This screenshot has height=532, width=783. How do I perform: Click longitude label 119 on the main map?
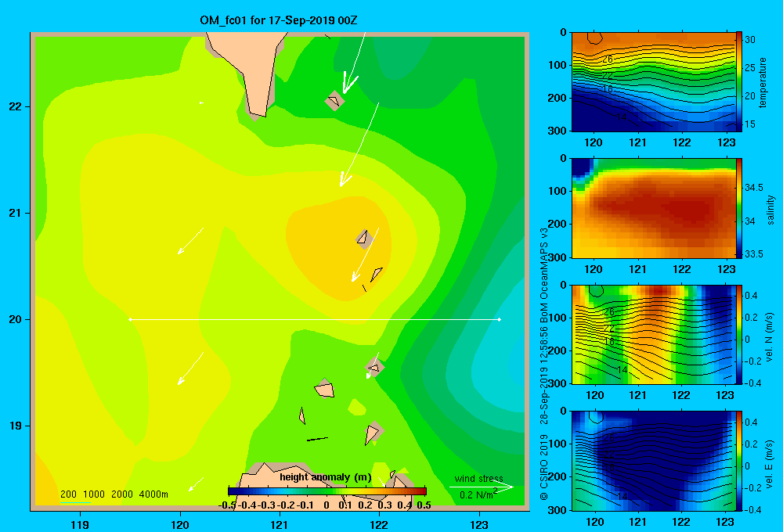click(x=80, y=524)
